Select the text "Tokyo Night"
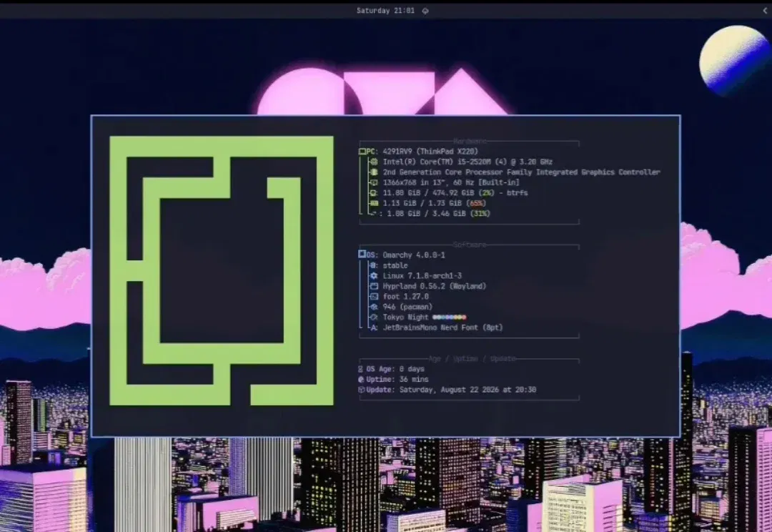The height and width of the screenshot is (532, 772). 406,317
